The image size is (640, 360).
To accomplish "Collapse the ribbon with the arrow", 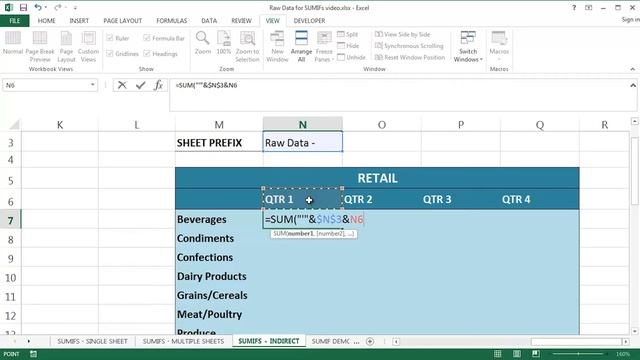I will pyautogui.click(x=633, y=69).
